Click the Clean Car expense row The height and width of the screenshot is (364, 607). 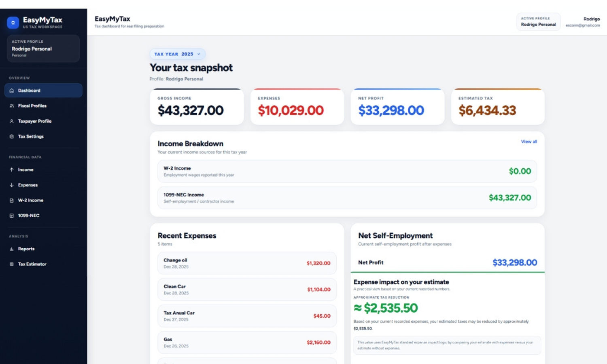[247, 290]
